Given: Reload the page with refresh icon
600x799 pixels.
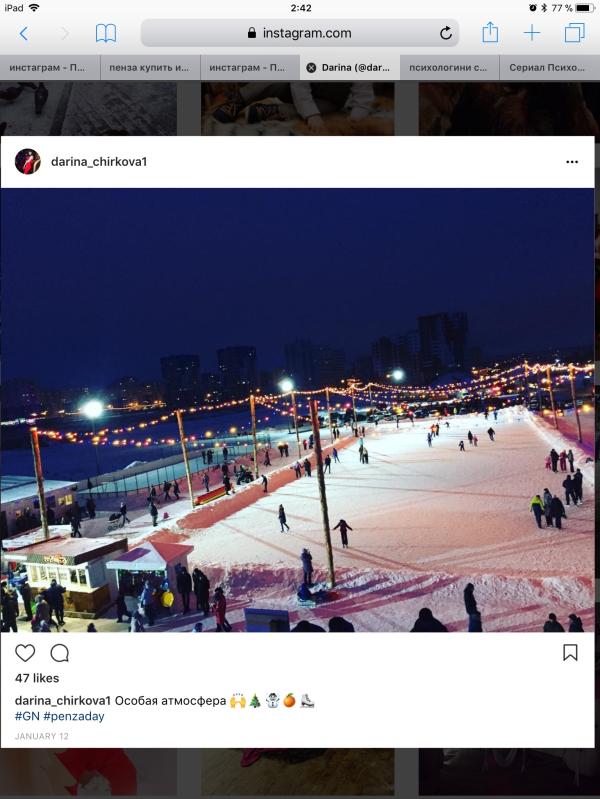Looking at the screenshot, I should (x=446, y=34).
